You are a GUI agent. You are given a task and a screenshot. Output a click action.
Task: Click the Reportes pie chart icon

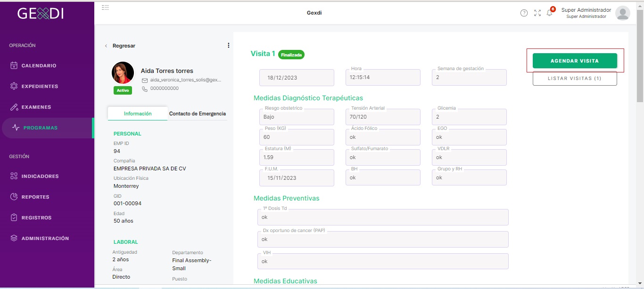coord(14,197)
